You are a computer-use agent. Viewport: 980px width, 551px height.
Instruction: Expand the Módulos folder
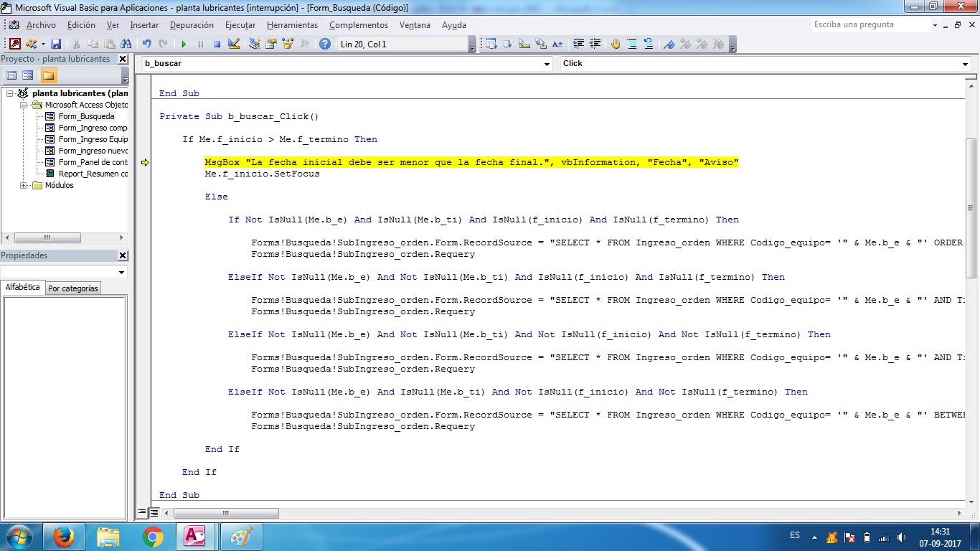24,185
